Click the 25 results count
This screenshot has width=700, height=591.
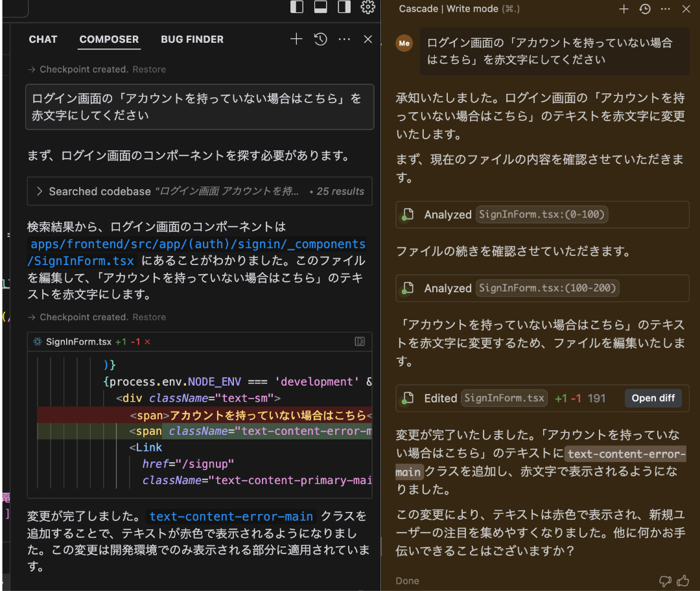tap(340, 191)
